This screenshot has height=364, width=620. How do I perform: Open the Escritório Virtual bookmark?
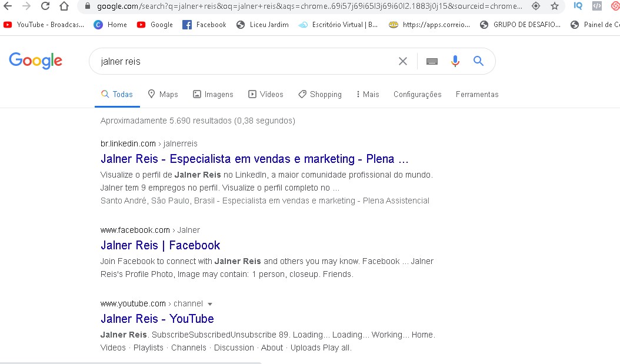[x=338, y=25]
